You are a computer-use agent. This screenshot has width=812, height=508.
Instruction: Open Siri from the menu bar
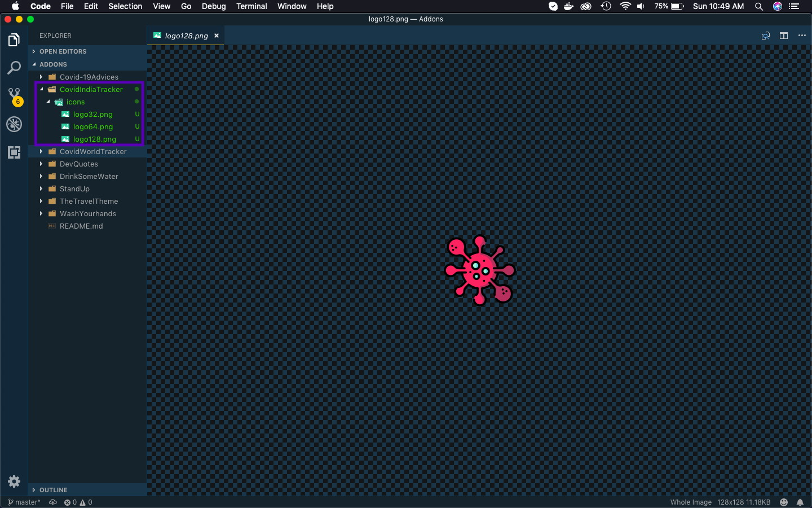coord(778,6)
